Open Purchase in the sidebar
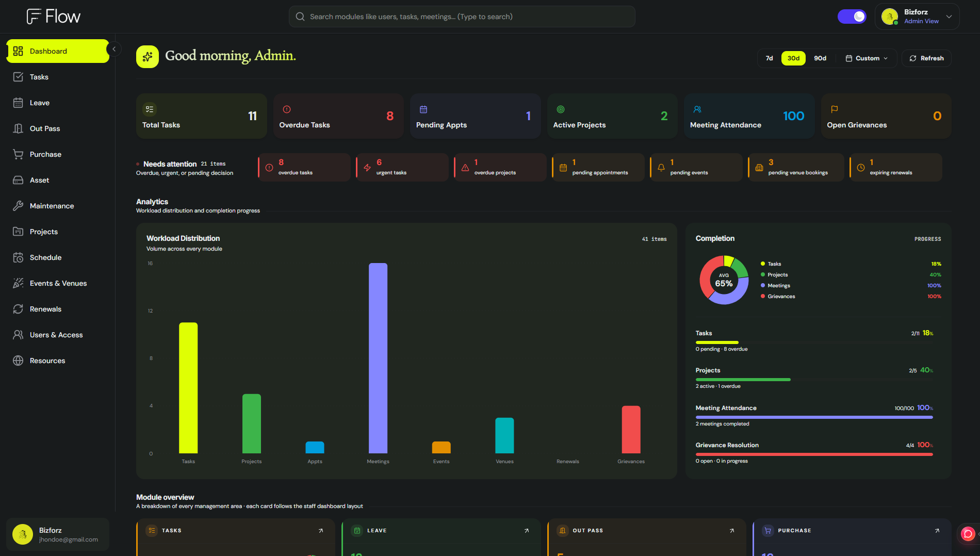Viewport: 980px width, 556px height. (58, 154)
